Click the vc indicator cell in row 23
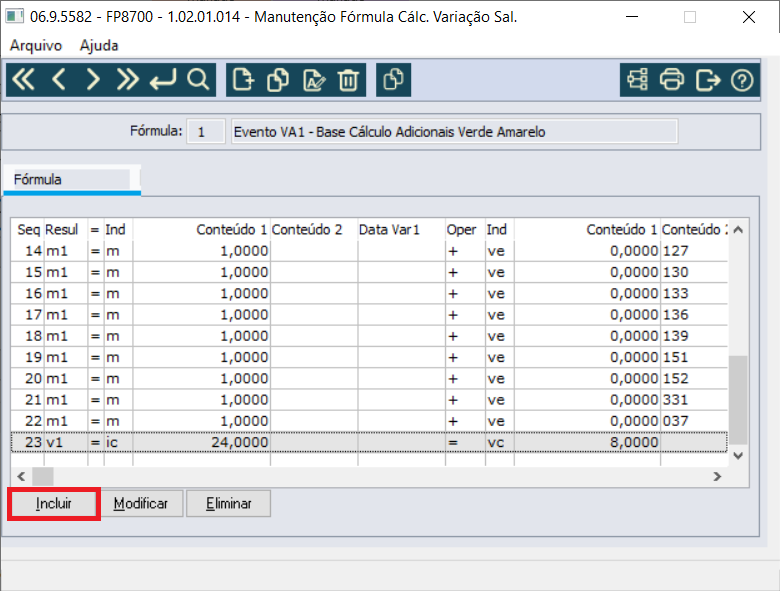The width and height of the screenshot is (780, 591). pos(499,442)
